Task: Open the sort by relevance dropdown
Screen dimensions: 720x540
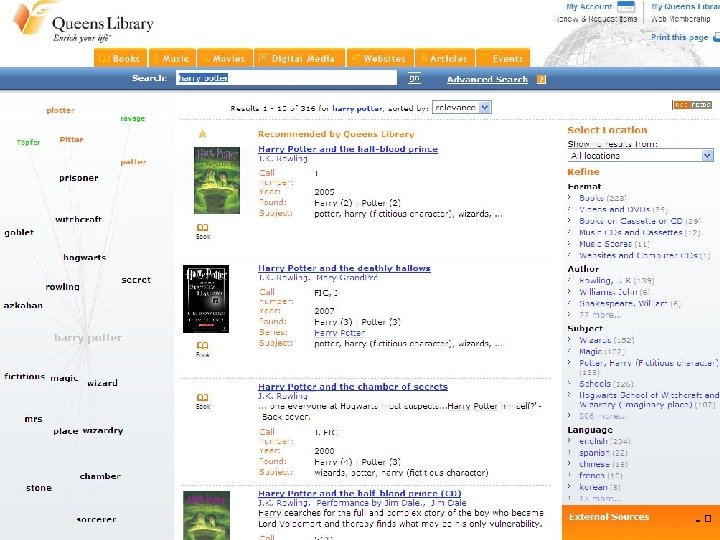Action: (461, 107)
